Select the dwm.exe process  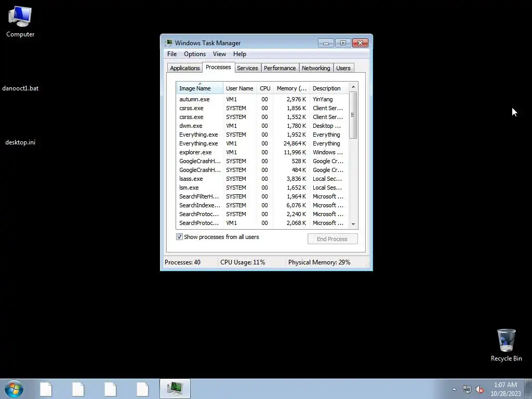click(262, 126)
